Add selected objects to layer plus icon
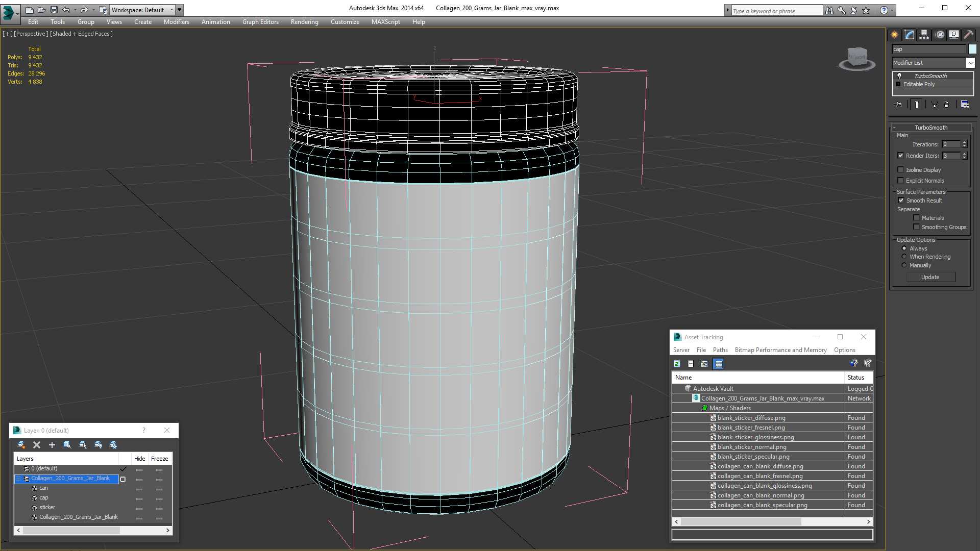Image resolution: width=980 pixels, height=551 pixels. pyautogui.click(x=52, y=445)
